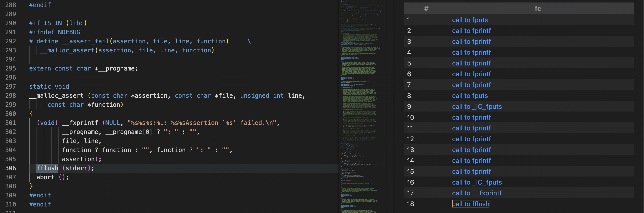
Task: Click the opening brace on line 300
Action: click(x=31, y=114)
